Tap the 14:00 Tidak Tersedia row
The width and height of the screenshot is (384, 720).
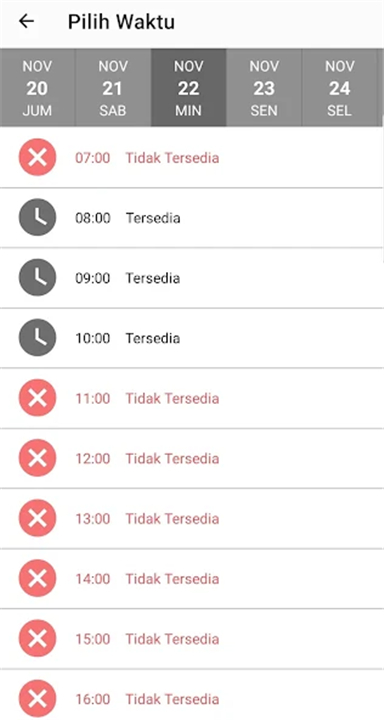192,579
